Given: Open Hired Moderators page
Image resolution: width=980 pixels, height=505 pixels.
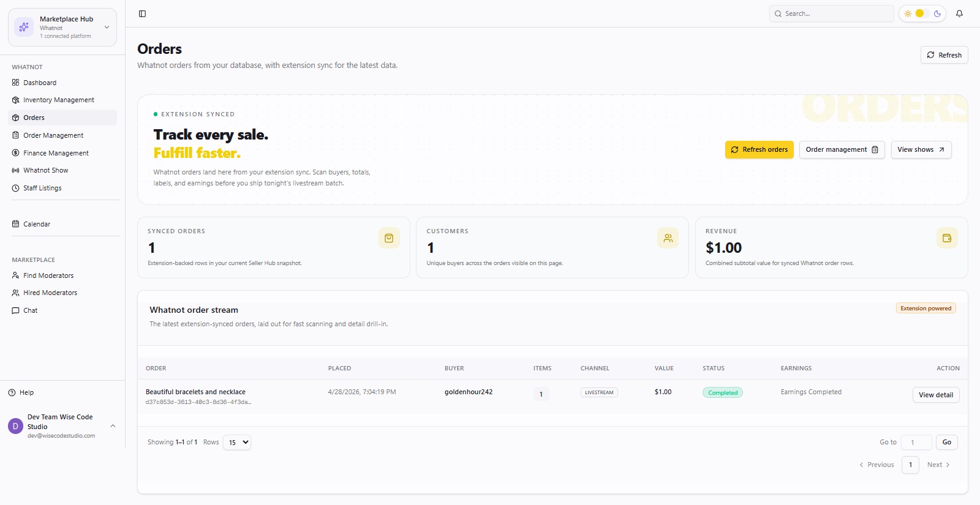Looking at the screenshot, I should tap(62, 293).
